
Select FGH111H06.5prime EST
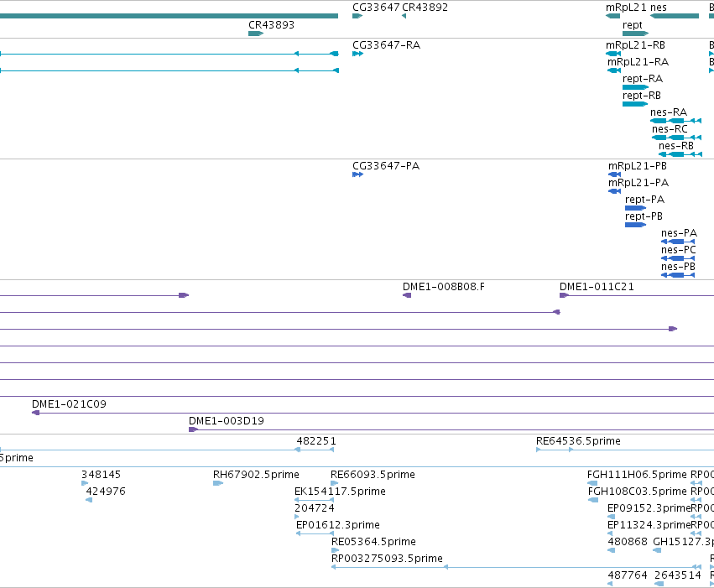pos(637,475)
